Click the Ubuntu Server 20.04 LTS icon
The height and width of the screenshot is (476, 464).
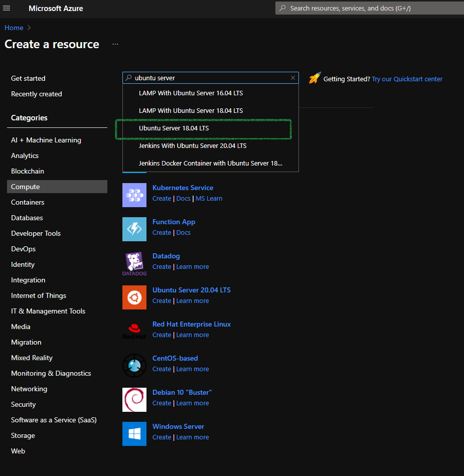(x=134, y=297)
